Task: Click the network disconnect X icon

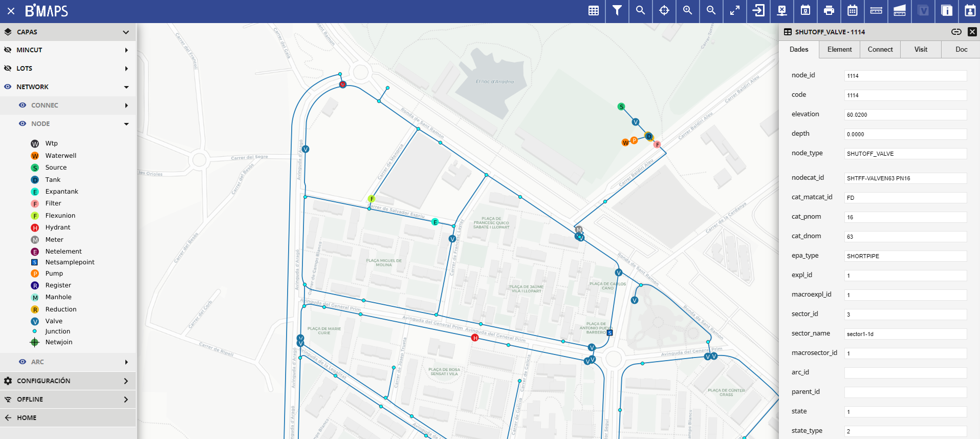Action: click(782, 11)
